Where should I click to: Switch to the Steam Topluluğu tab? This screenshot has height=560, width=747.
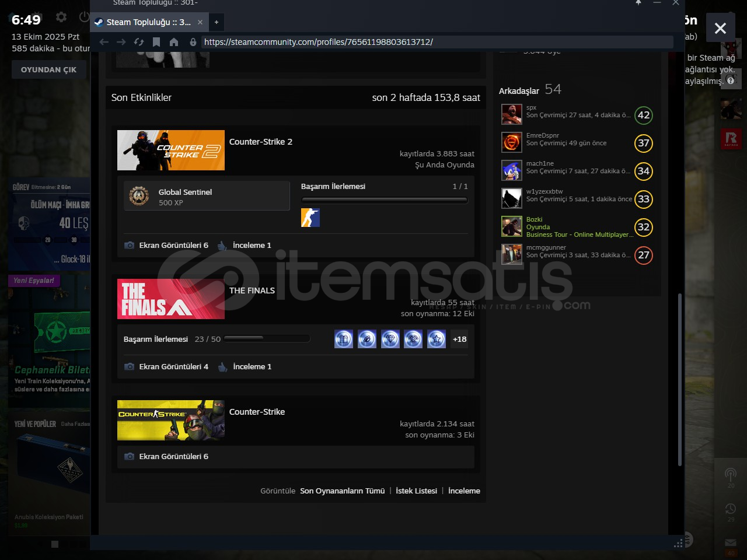click(148, 22)
